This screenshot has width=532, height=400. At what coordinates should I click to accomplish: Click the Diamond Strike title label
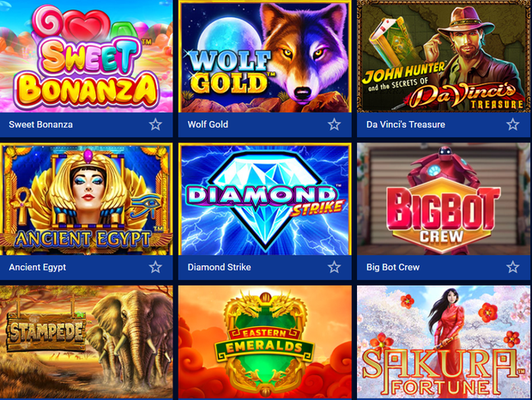point(219,267)
